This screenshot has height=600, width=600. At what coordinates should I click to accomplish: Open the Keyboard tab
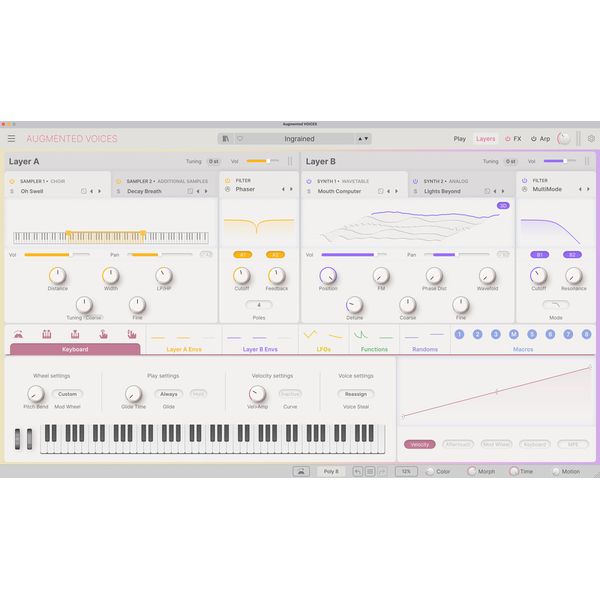coord(75,349)
